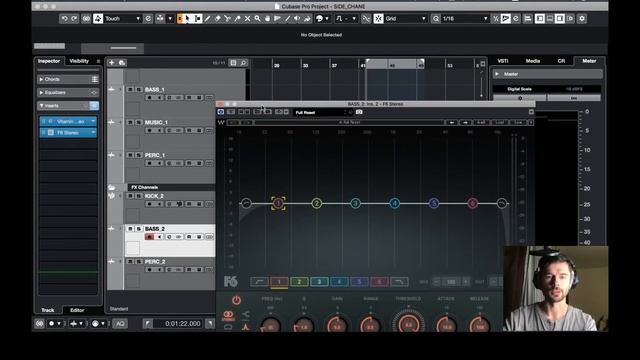Solo the PERC_2 track

tap(139, 262)
